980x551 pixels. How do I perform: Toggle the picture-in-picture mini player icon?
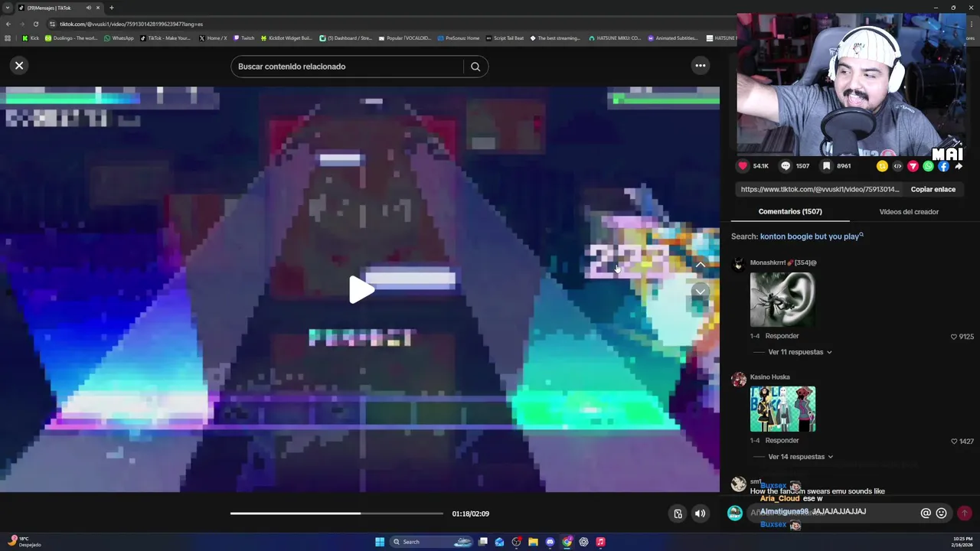pos(678,514)
